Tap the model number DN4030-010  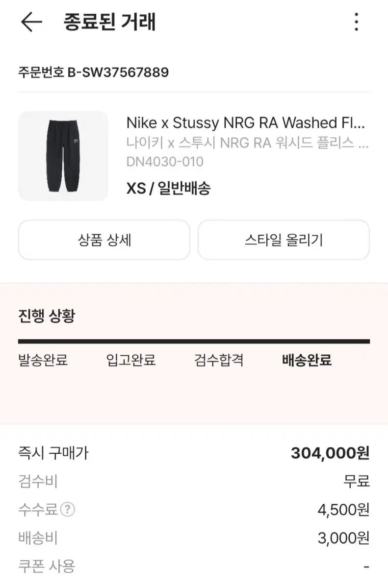[x=165, y=162]
